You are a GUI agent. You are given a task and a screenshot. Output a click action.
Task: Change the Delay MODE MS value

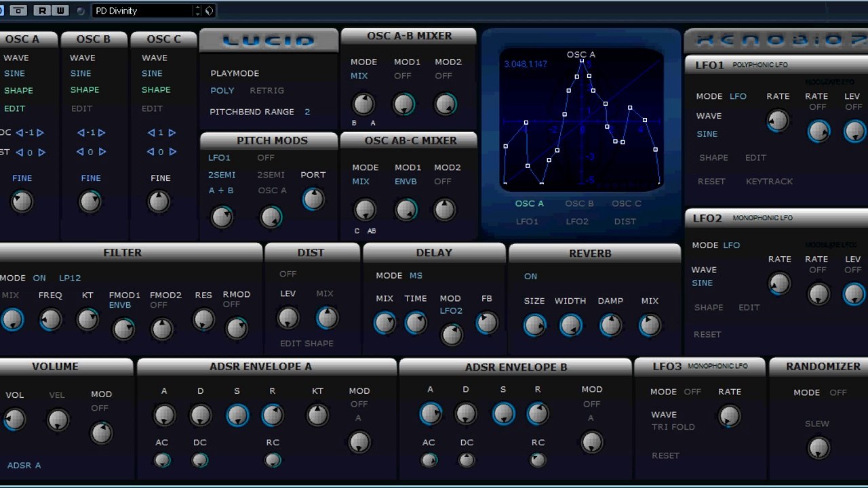click(x=416, y=275)
